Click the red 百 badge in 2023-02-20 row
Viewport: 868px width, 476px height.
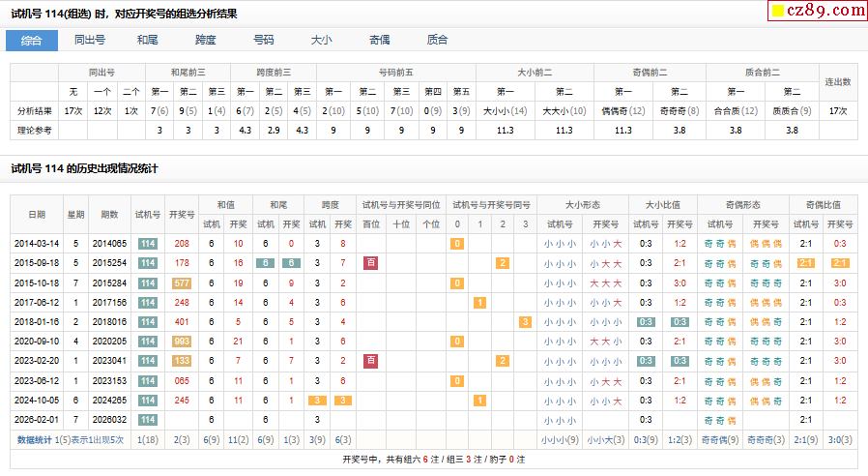pyautogui.click(x=370, y=361)
